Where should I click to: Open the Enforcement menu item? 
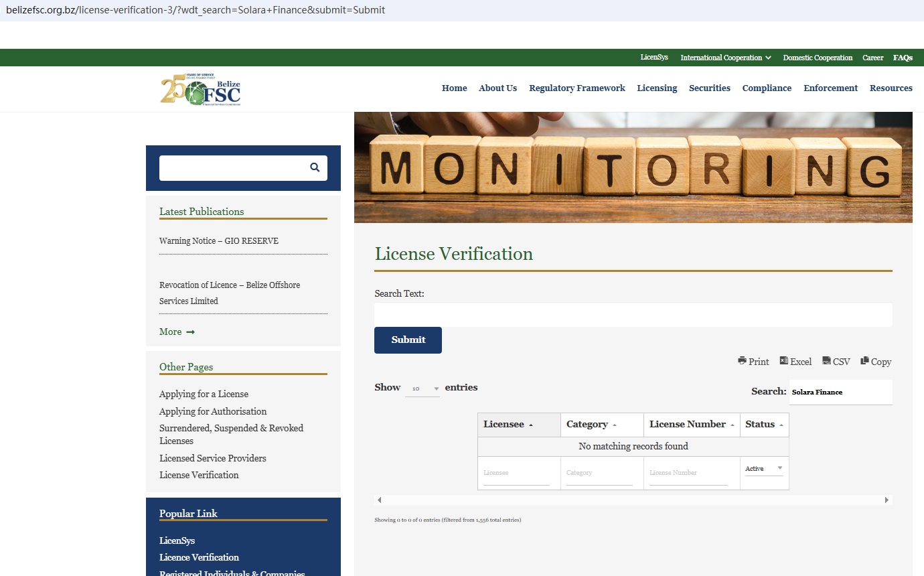830,88
